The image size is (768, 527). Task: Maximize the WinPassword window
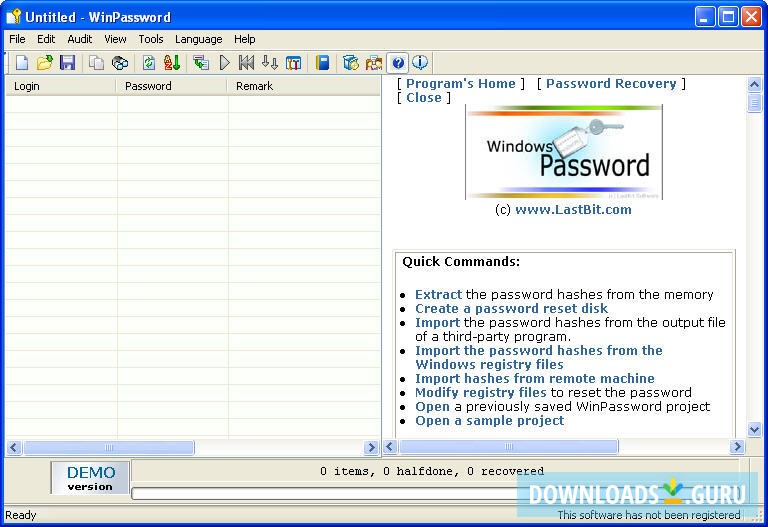pos(728,17)
